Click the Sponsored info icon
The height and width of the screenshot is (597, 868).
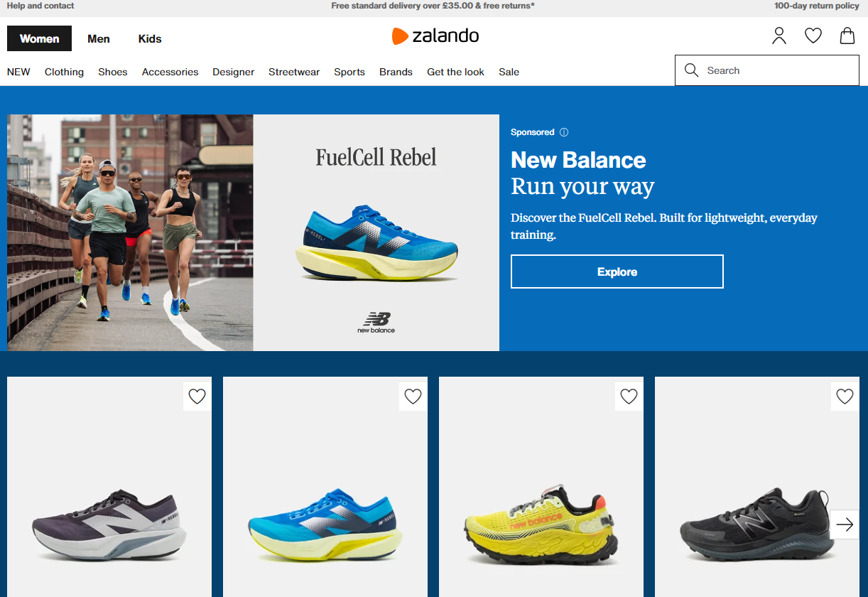(564, 132)
